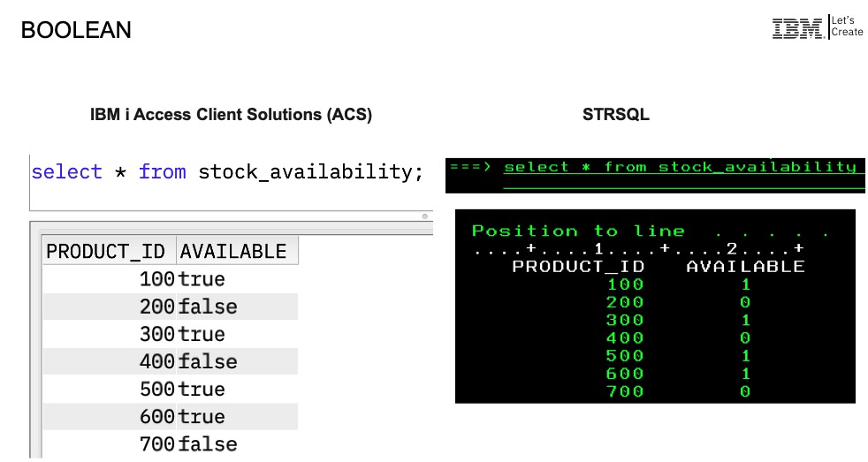Click the STRSQL AVAILABLE value for row 200
868x462 pixels.
(746, 302)
